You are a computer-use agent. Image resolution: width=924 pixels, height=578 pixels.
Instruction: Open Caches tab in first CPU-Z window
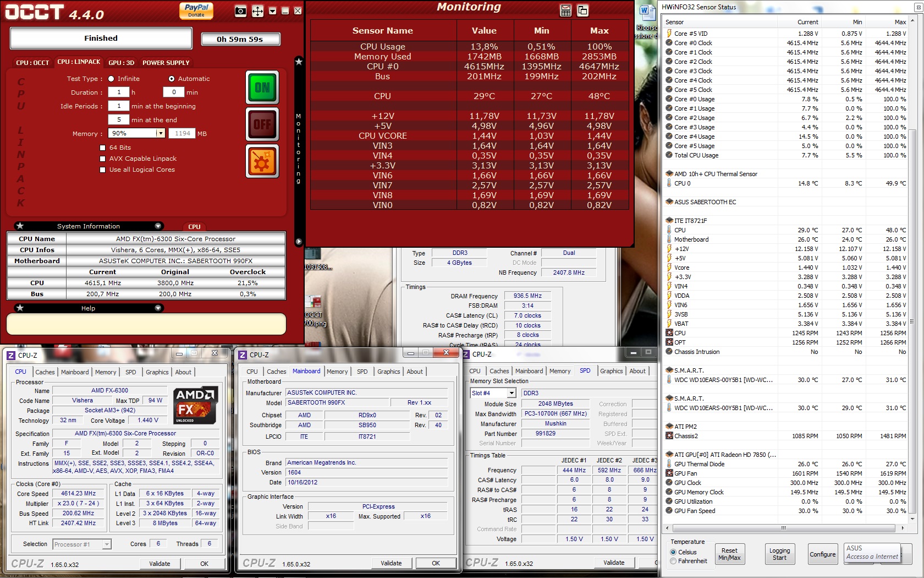pos(45,372)
